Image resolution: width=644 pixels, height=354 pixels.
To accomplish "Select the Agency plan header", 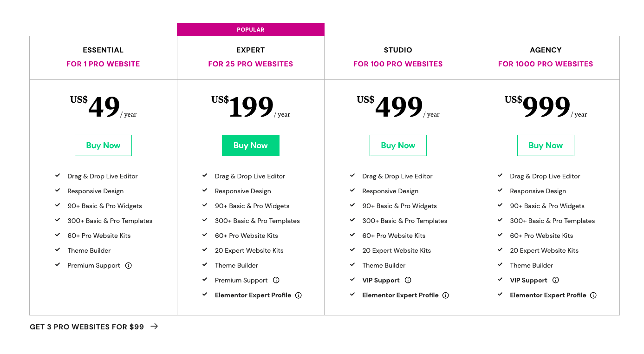I will click(546, 50).
